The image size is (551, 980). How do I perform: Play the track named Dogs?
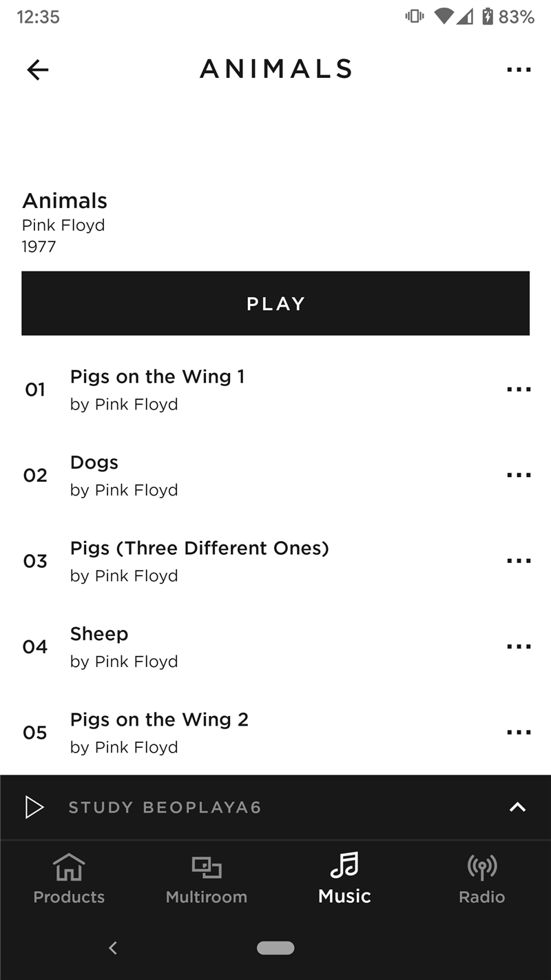pos(94,462)
